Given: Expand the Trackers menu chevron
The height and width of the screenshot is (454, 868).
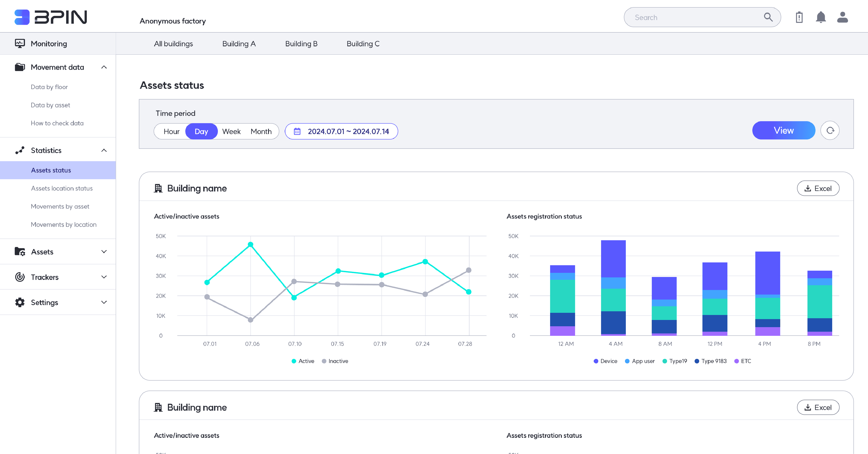Looking at the screenshot, I should pos(104,277).
